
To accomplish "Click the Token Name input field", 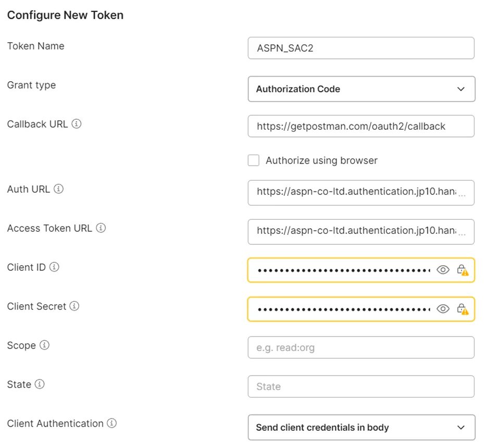I will [361, 48].
